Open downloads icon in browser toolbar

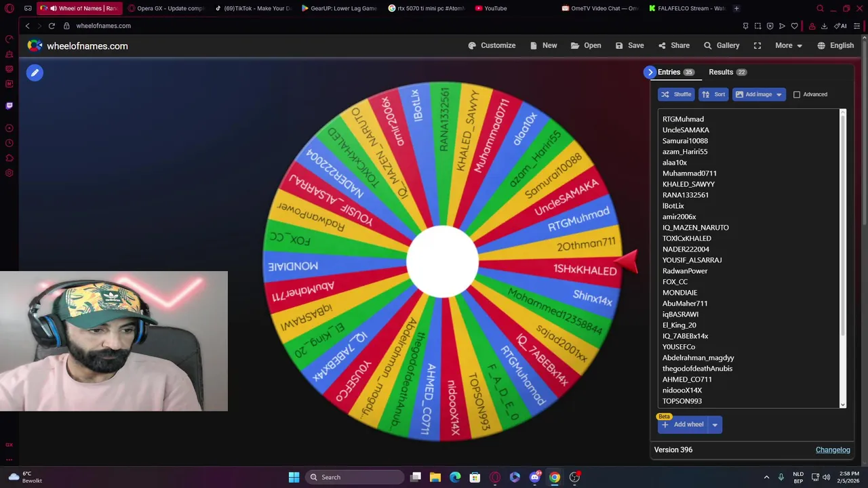(x=824, y=26)
